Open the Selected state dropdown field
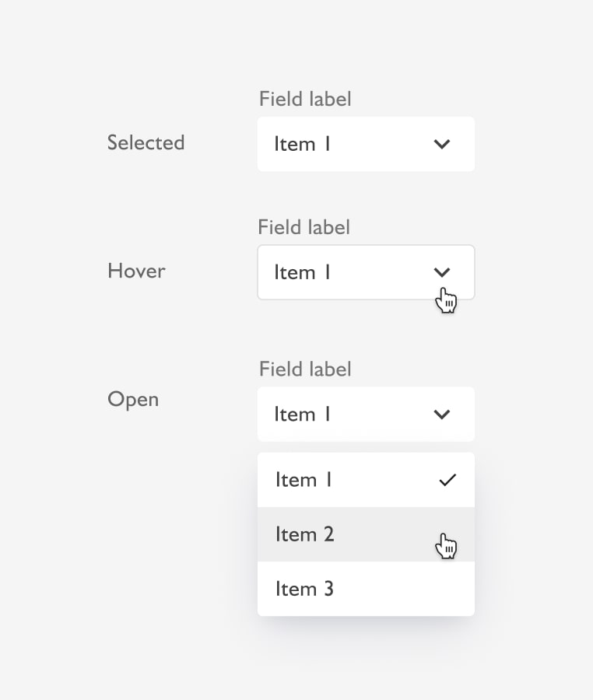This screenshot has height=700, width=593. click(x=366, y=144)
